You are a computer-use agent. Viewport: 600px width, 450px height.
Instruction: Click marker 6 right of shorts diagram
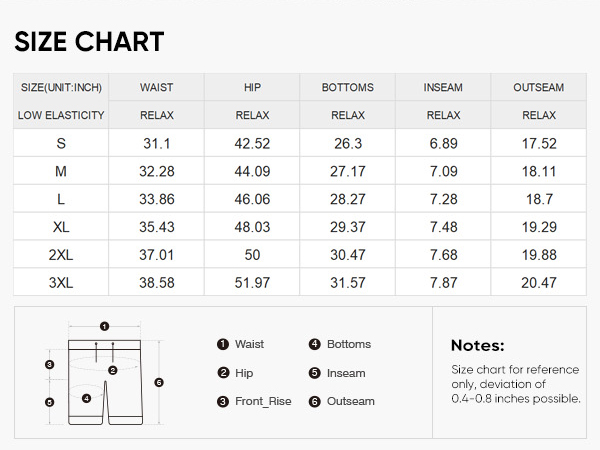tap(159, 382)
